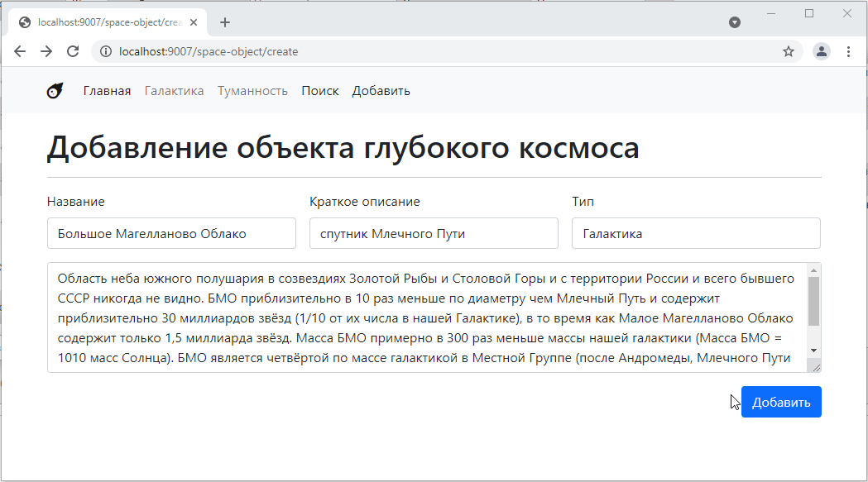Expand the Туманность navbar menu
868x482 pixels.
[252, 91]
